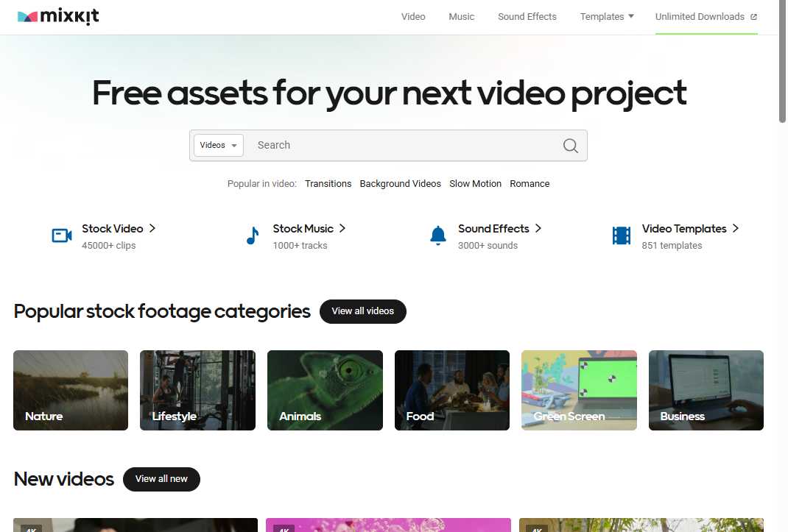Image resolution: width=788 pixels, height=532 pixels.
Task: Click the Sound Effects bell icon
Action: point(438,235)
